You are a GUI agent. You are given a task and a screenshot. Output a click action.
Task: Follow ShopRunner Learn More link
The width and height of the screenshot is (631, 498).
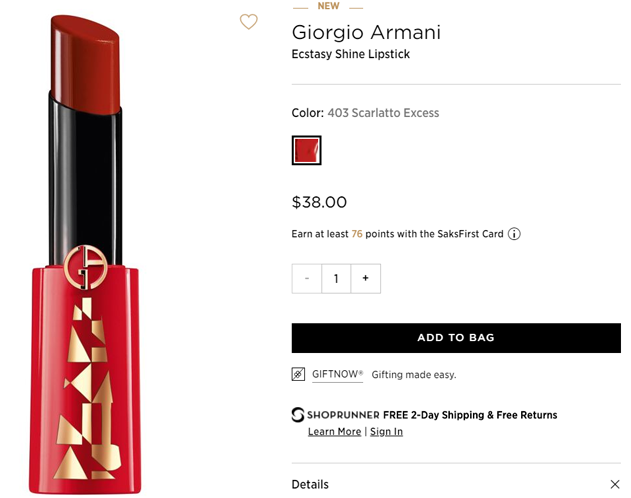[334, 431]
